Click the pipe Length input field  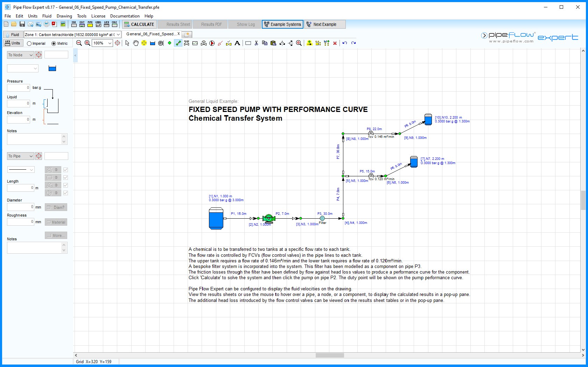point(20,188)
